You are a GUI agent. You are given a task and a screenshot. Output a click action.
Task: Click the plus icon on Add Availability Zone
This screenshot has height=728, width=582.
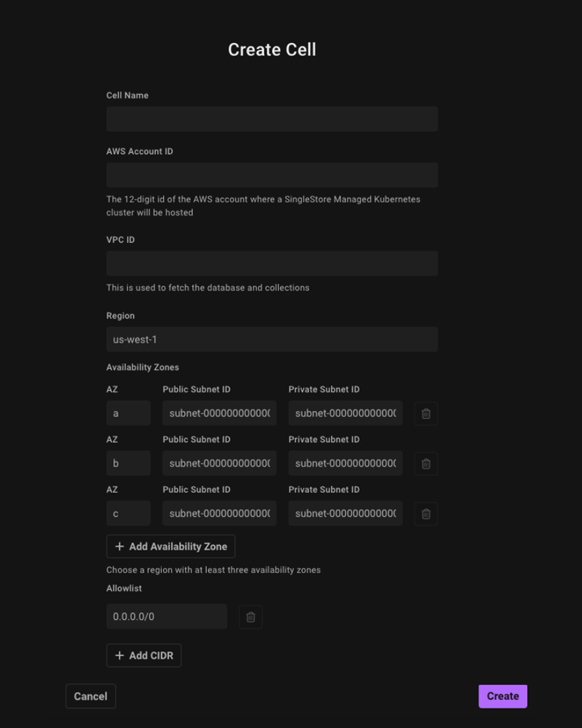click(119, 547)
